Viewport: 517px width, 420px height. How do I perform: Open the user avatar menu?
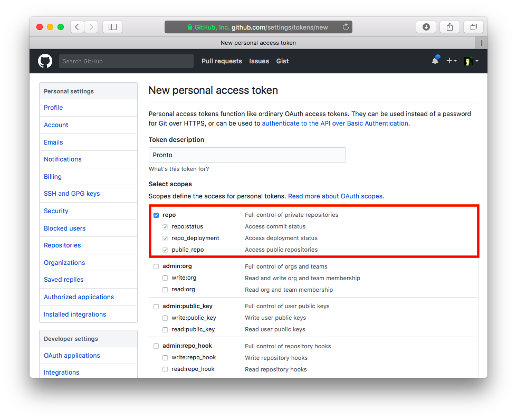point(471,61)
